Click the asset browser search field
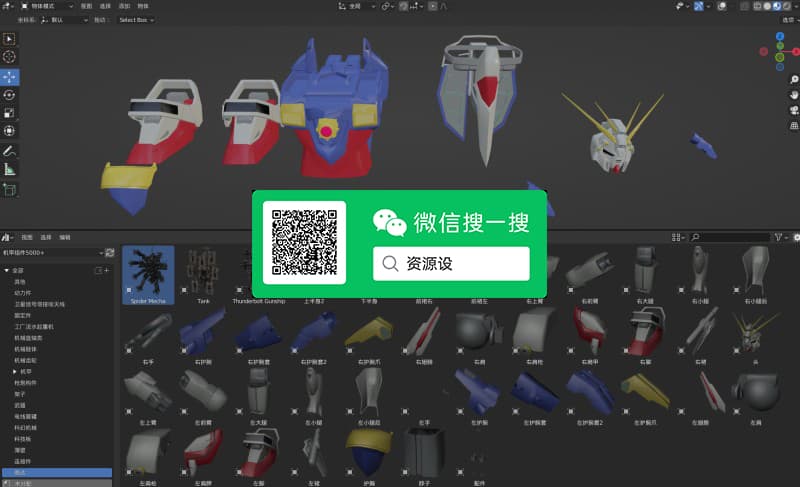 click(x=730, y=237)
